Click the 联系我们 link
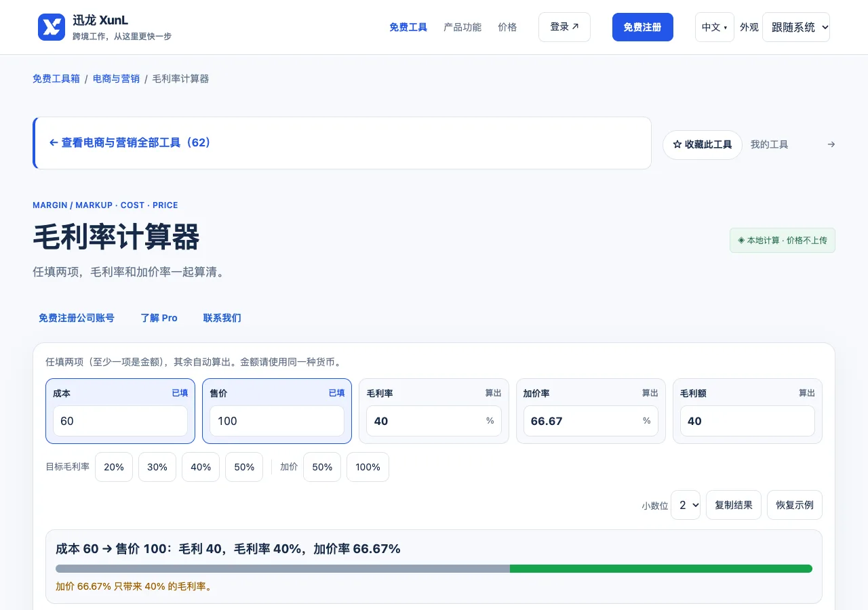The width and height of the screenshot is (868, 610). pos(222,318)
